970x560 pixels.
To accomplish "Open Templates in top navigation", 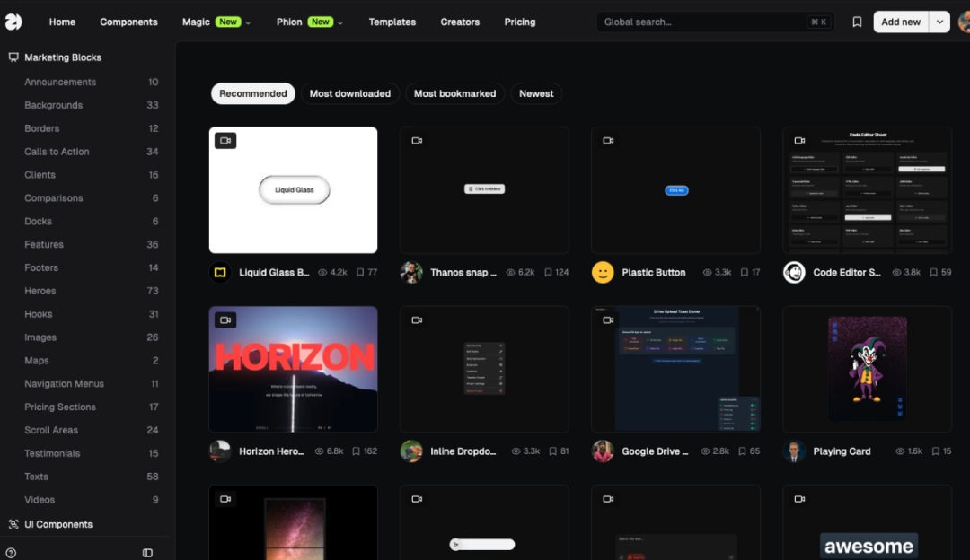I will (x=392, y=22).
